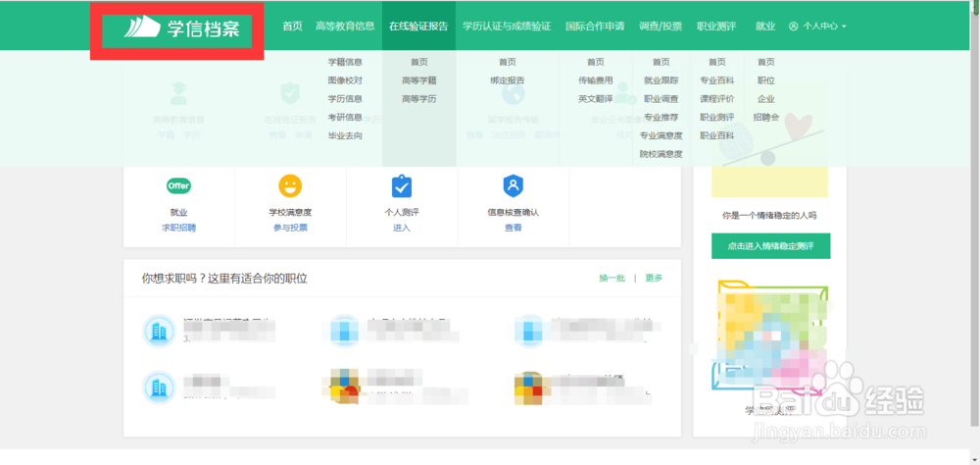Select 专业百科 in the submenu
The height and width of the screenshot is (465, 980).
click(x=717, y=80)
